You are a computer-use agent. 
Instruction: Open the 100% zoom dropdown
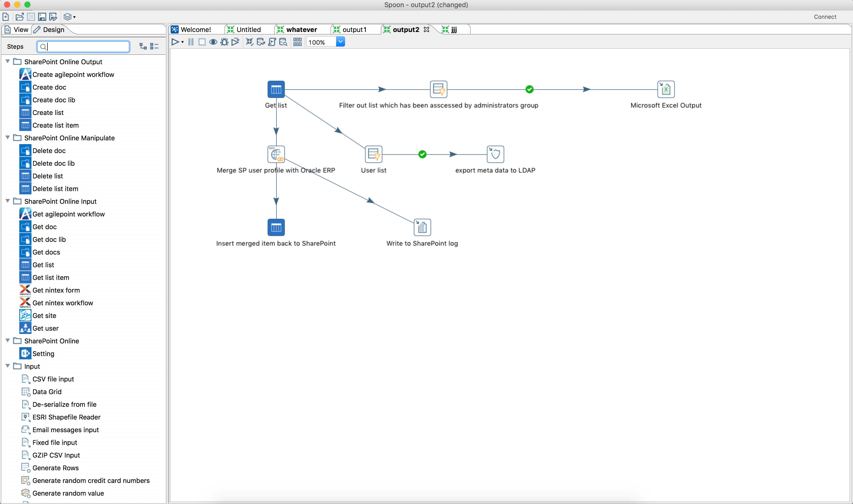click(340, 42)
